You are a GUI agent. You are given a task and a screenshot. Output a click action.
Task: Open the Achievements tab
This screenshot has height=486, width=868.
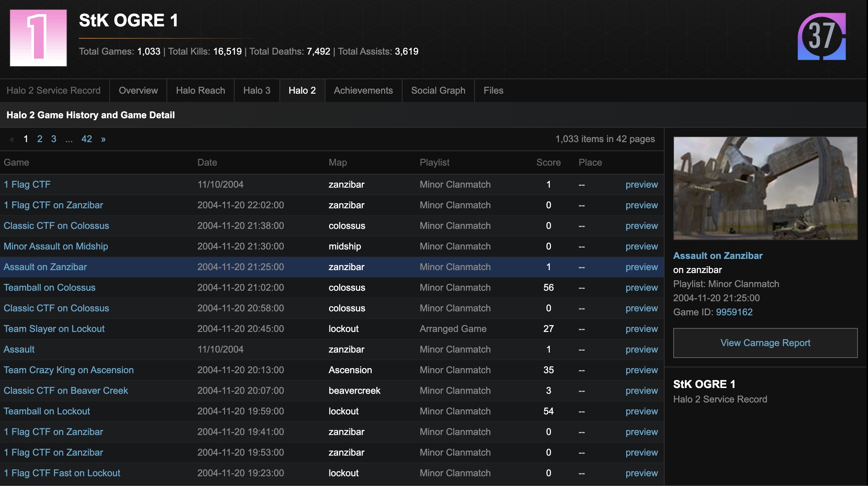pos(363,90)
